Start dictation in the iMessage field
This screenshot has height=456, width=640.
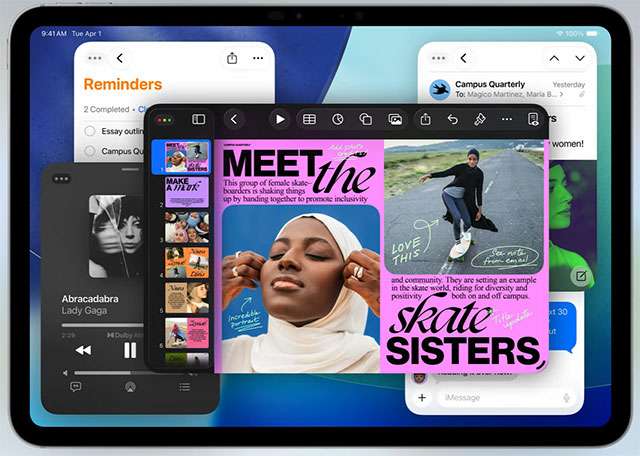click(x=567, y=397)
